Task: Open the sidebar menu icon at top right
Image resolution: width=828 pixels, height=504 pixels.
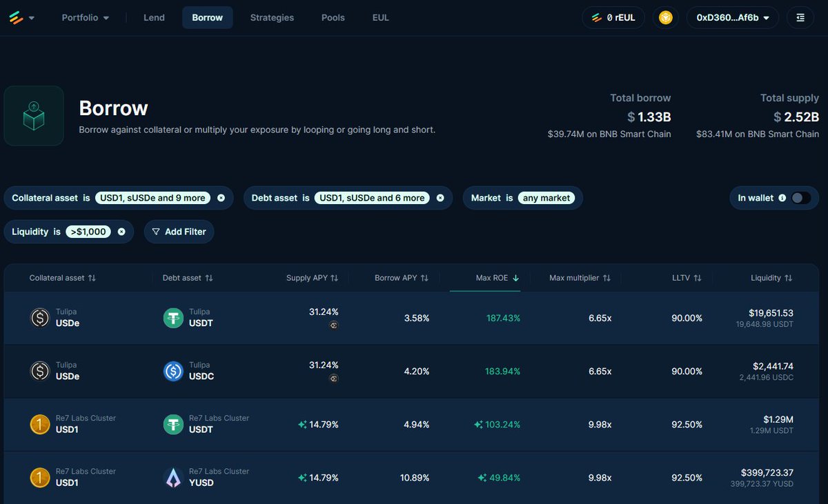Action: click(x=800, y=18)
